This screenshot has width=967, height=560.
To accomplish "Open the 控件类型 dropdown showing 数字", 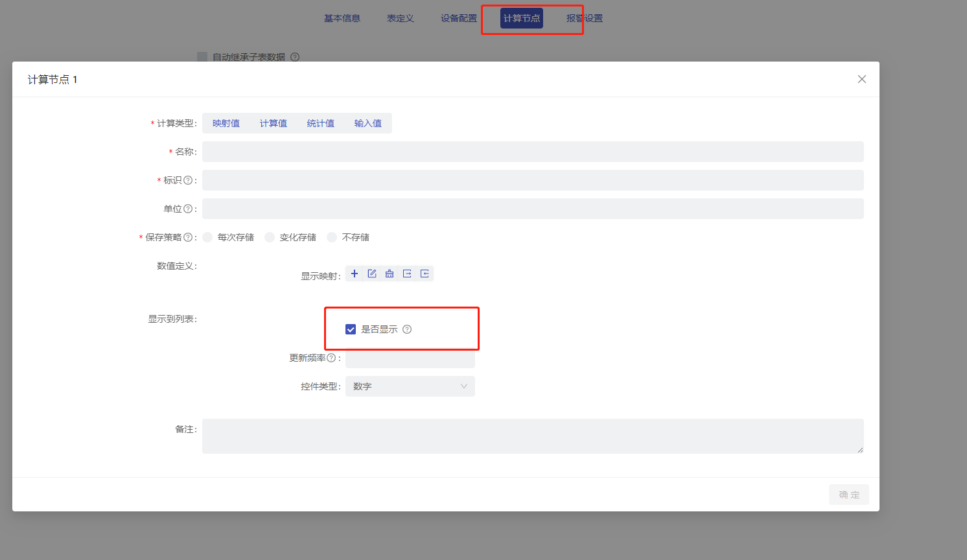I will pyautogui.click(x=410, y=386).
